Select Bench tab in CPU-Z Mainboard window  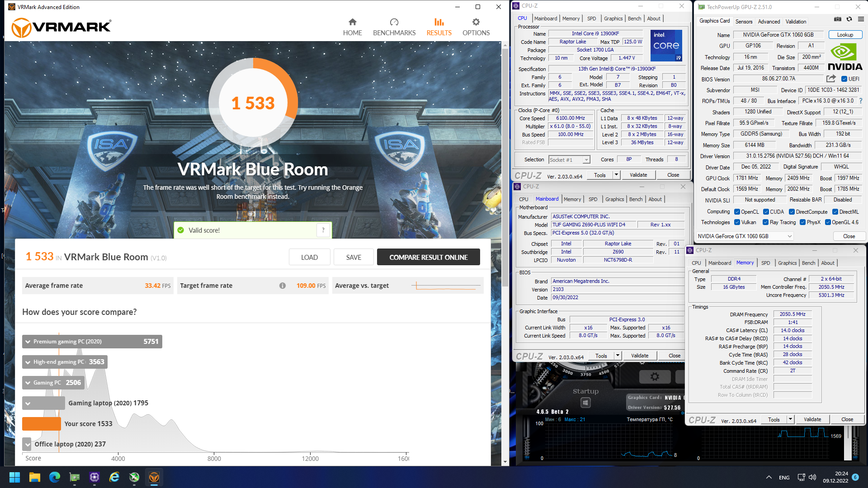pos(636,199)
